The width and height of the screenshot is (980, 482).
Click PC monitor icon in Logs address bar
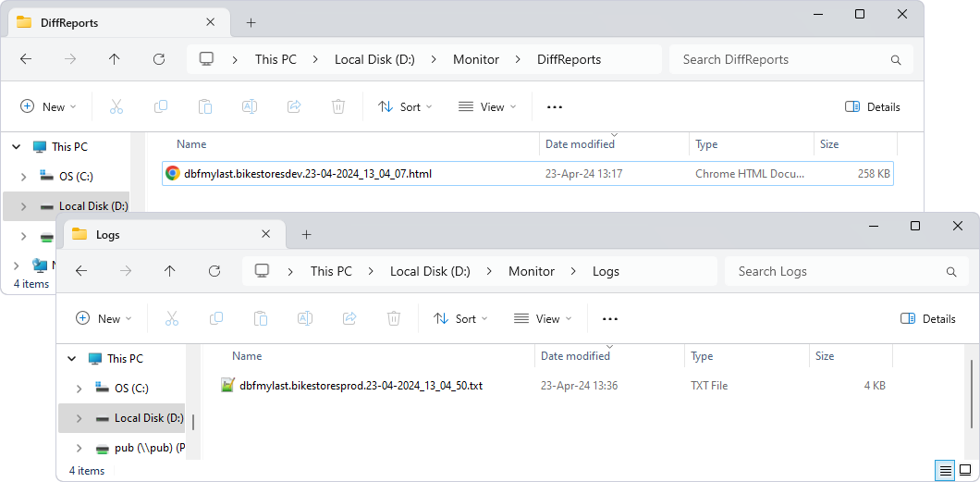click(x=262, y=271)
